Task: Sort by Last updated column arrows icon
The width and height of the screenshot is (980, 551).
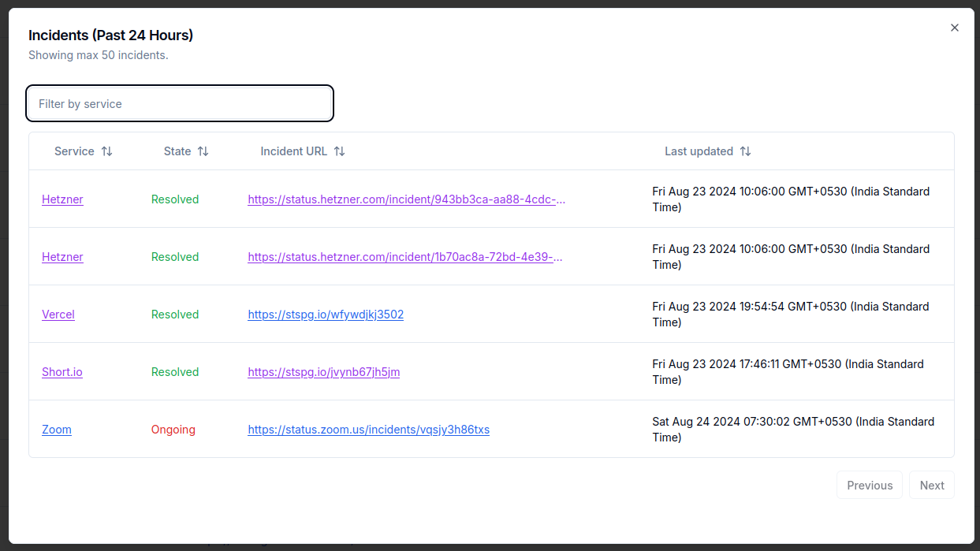Action: click(745, 151)
